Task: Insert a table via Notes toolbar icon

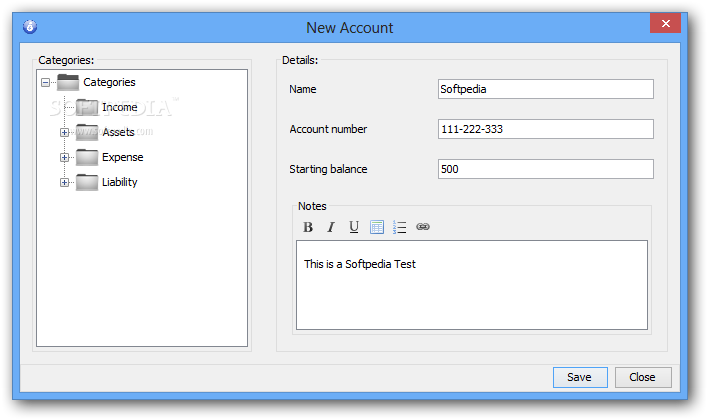Action: (x=377, y=227)
